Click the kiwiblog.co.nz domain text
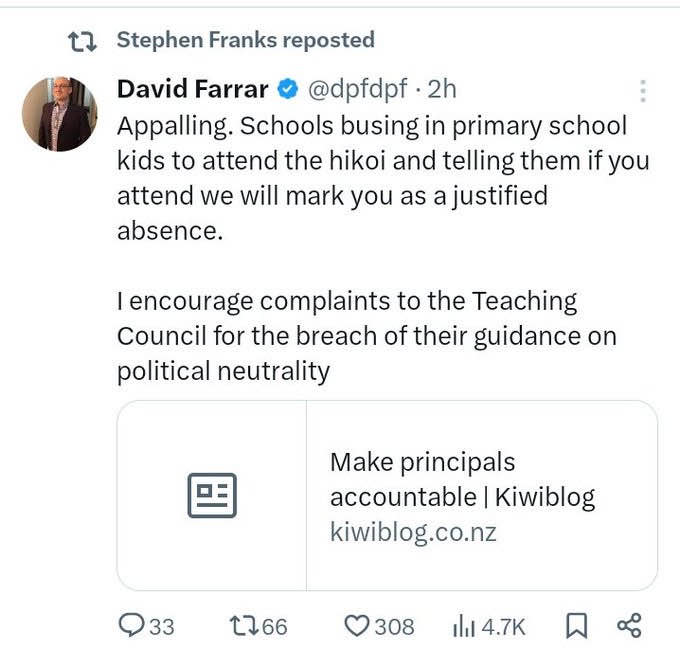Screen dimensions: 680x650 tap(413, 531)
